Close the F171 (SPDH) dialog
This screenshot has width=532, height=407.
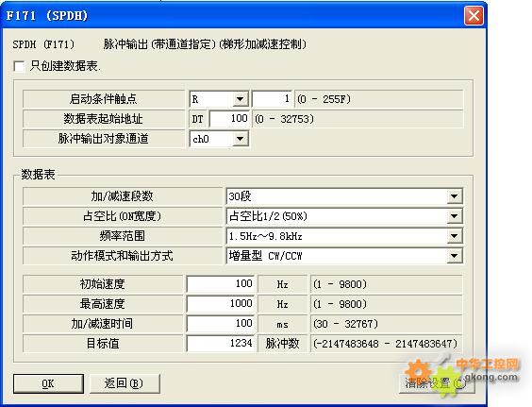(474, 16)
